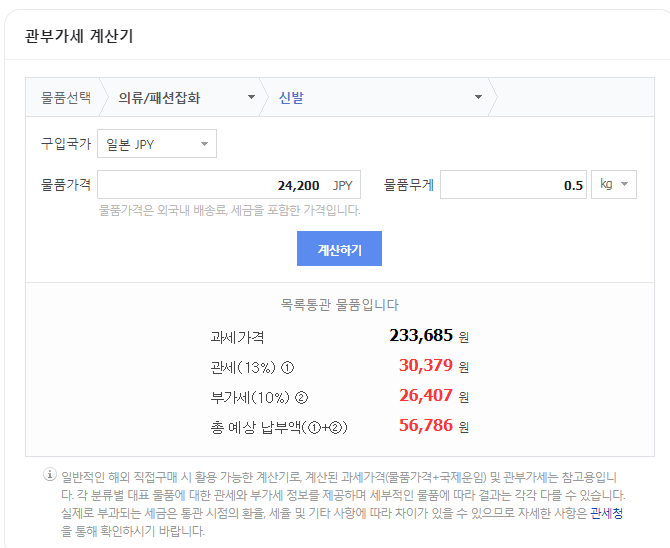Click the 관부가세 계산기 title
This screenshot has height=548, width=670.
pyautogui.click(x=79, y=36)
